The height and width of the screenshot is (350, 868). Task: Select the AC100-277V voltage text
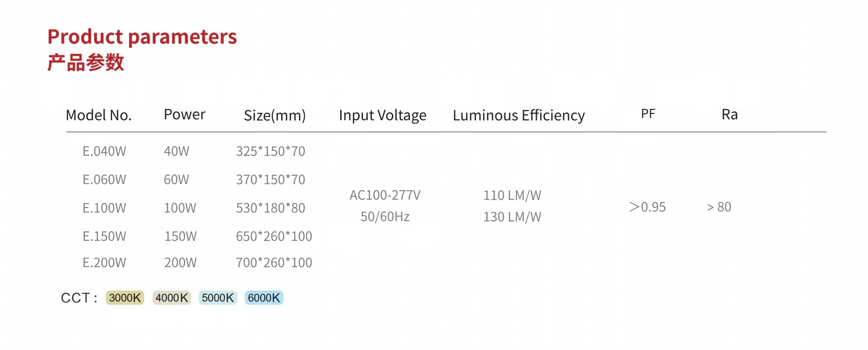[385, 195]
